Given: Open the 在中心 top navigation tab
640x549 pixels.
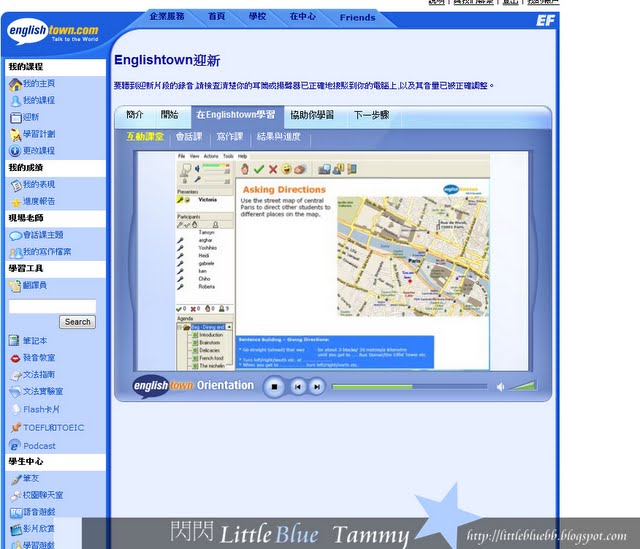Looking at the screenshot, I should click(302, 16).
